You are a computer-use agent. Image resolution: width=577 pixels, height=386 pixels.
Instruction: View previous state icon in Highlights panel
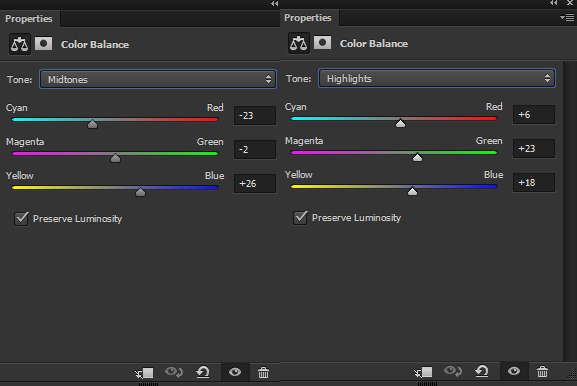point(453,371)
